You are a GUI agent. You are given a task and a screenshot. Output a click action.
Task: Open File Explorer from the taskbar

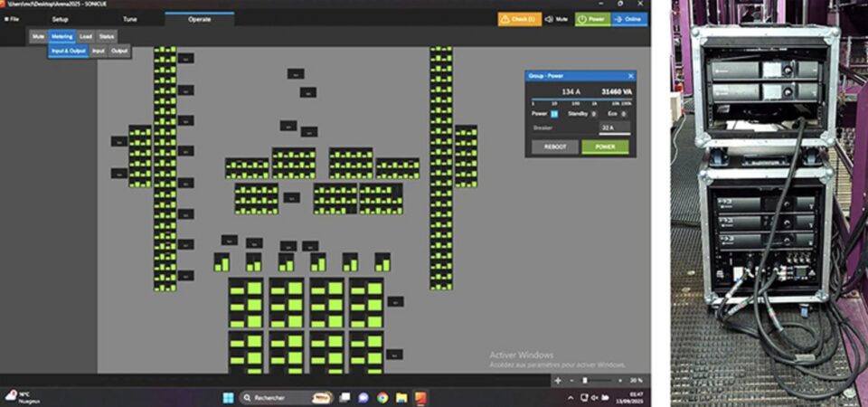(x=401, y=397)
